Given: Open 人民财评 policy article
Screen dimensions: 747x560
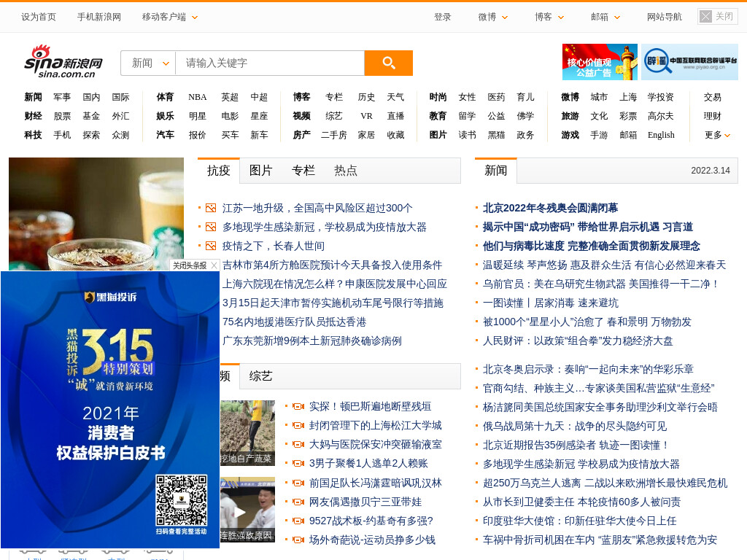Looking at the screenshot, I should coord(578,341).
